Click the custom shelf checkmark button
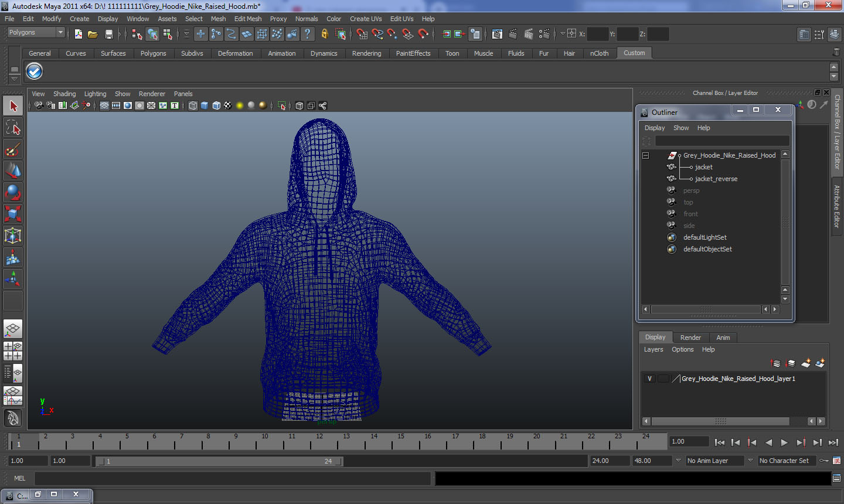This screenshot has width=844, height=504. coord(35,71)
